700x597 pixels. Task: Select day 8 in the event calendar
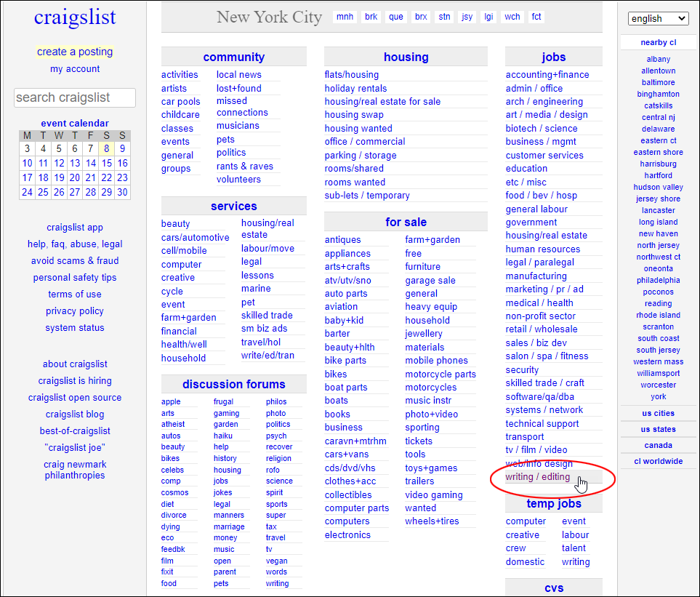pos(106,148)
